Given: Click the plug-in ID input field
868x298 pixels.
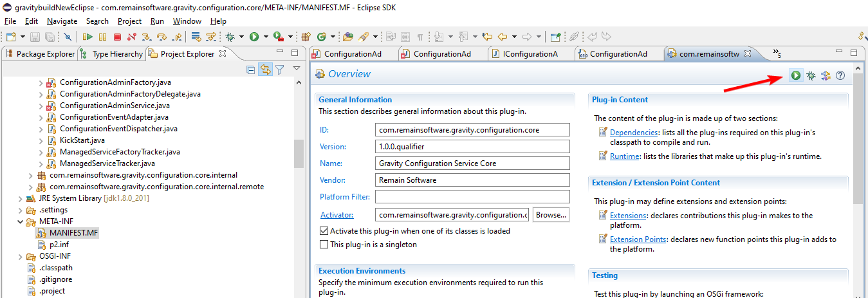Looking at the screenshot, I should point(472,130).
